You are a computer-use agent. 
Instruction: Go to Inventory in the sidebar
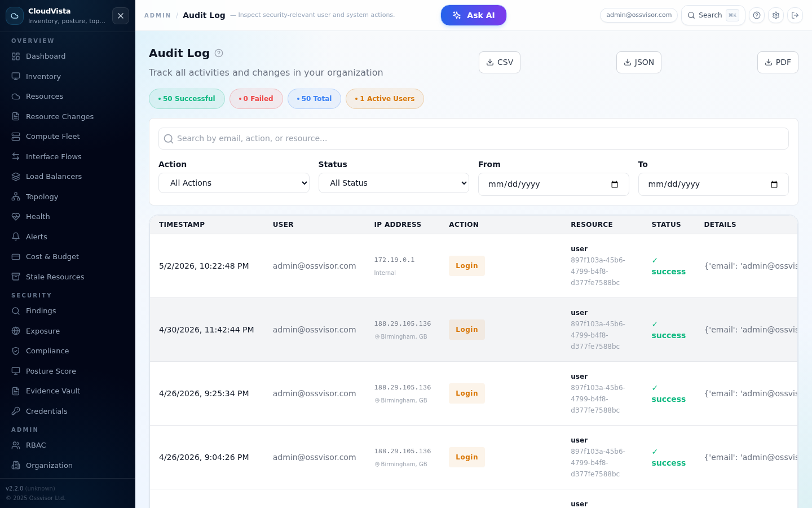68,76
